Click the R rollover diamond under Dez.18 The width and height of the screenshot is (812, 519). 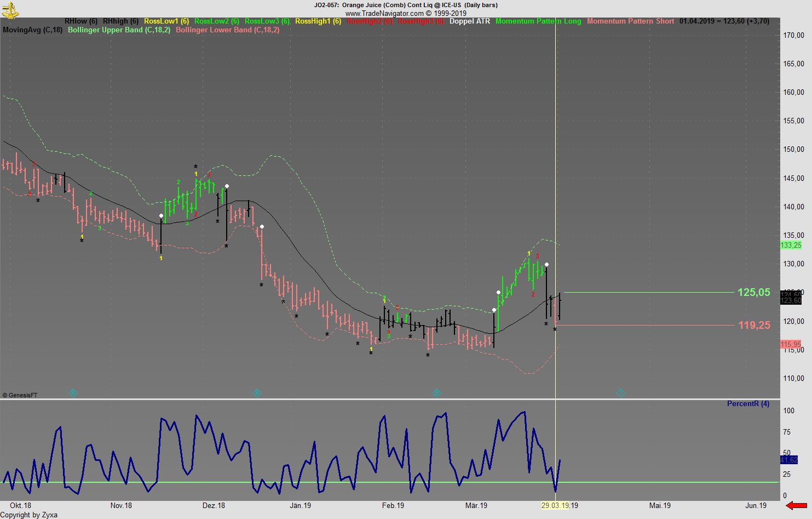[x=256, y=392]
